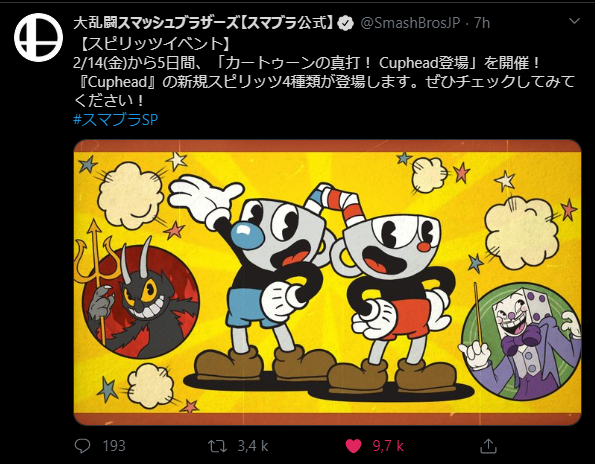
Task: Open the reply speech bubble icon
Action: pyautogui.click(x=82, y=446)
